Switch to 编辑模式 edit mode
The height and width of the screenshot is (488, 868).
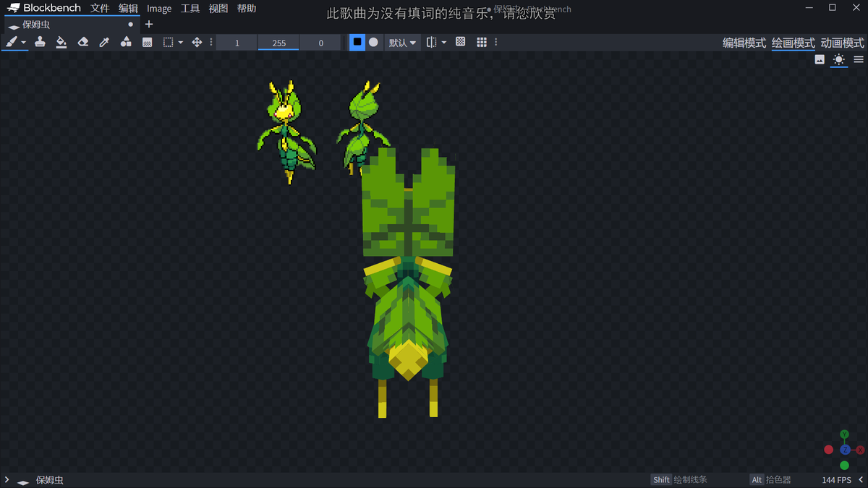[x=744, y=43]
